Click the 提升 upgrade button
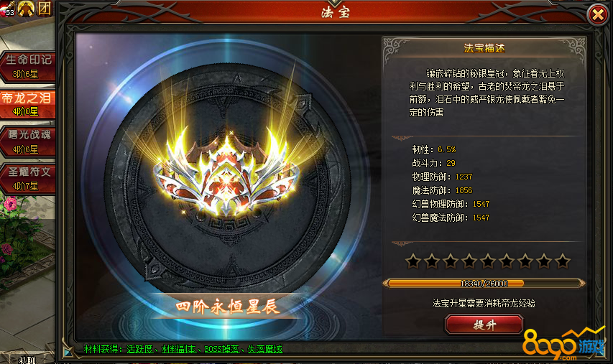The height and width of the screenshot is (364, 613). click(484, 325)
